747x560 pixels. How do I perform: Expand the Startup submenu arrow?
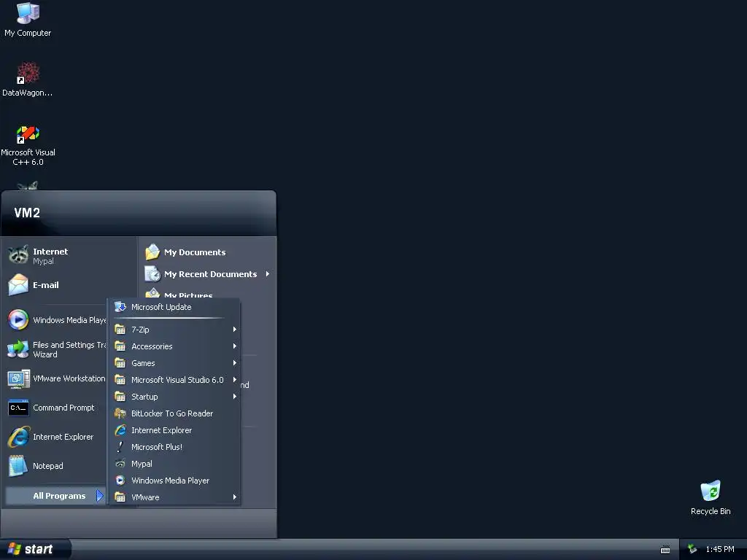click(234, 396)
